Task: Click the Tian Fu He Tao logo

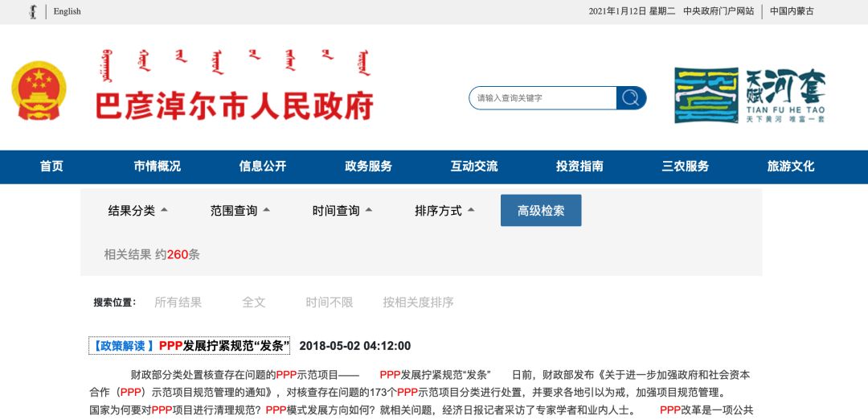Action: coord(749,95)
